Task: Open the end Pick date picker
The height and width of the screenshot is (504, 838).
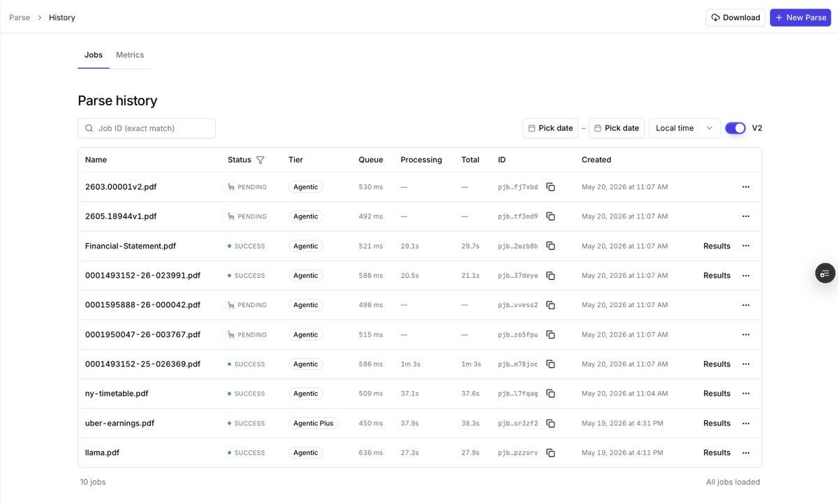Action: (x=617, y=128)
